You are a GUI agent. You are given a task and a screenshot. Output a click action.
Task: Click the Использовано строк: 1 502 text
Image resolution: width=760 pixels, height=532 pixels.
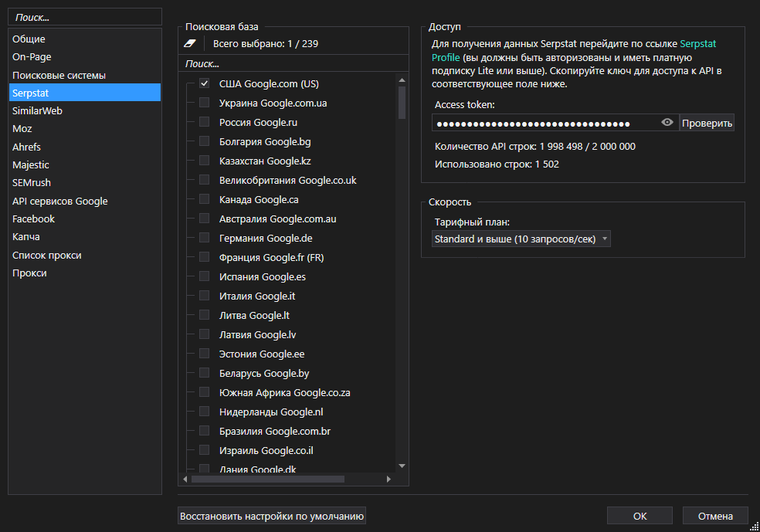coord(497,164)
